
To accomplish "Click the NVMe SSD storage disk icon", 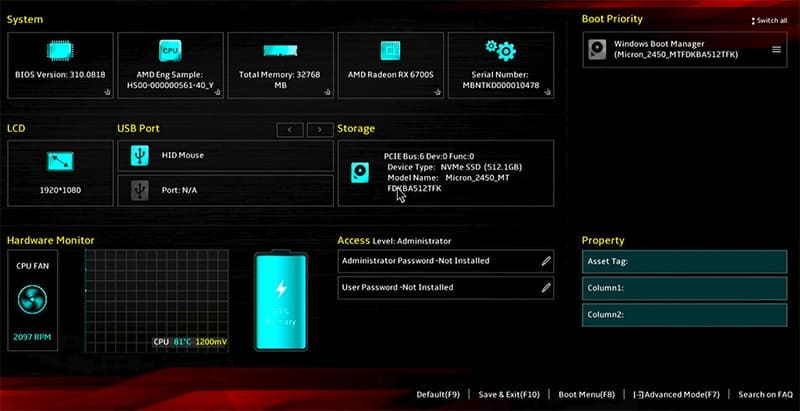I will (359, 172).
